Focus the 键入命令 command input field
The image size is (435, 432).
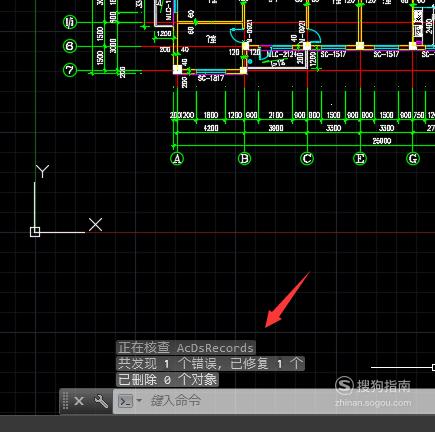[273, 401]
